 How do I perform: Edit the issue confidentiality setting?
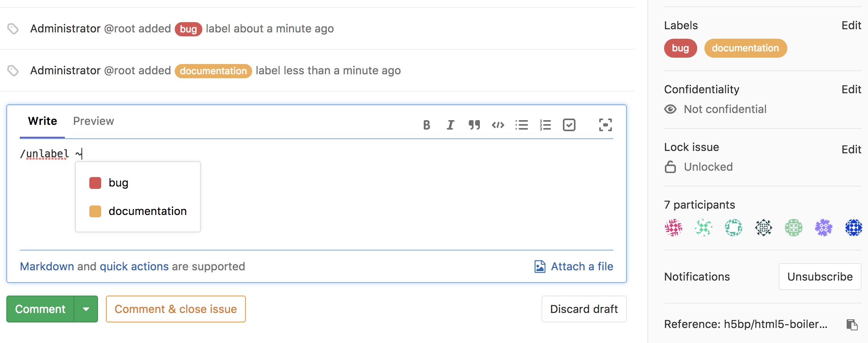(x=851, y=89)
